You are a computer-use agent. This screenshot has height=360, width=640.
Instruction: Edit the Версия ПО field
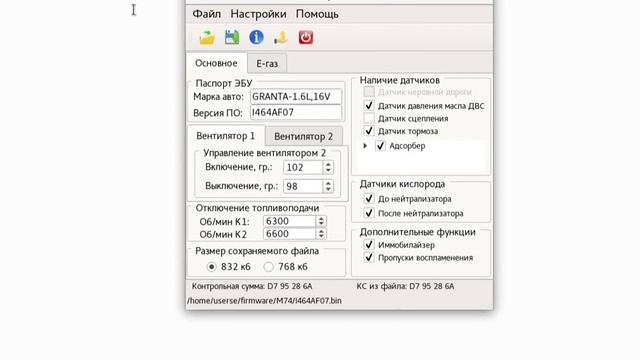click(x=296, y=112)
